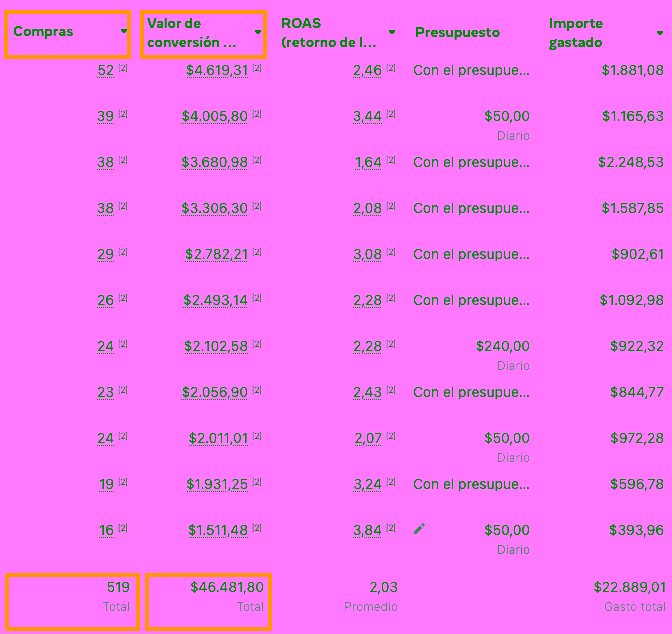Click the ROAS value 3,44 link

pos(367,116)
